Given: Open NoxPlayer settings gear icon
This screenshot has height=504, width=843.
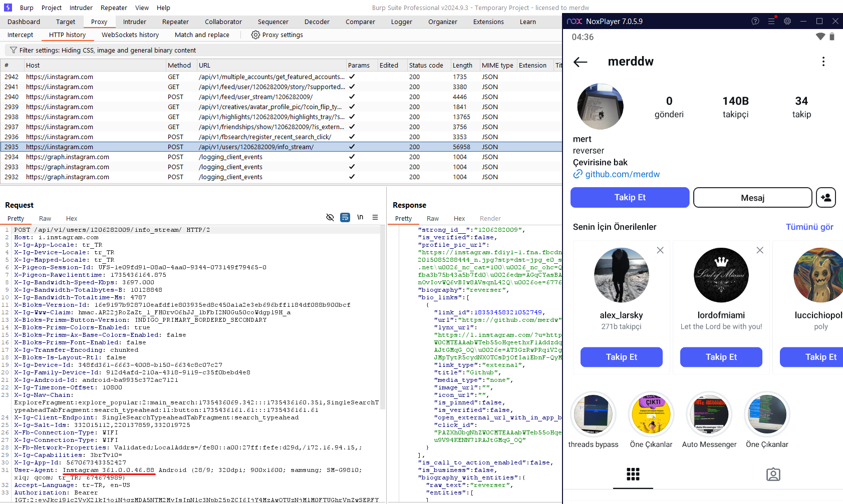Looking at the screenshot, I should (787, 21).
